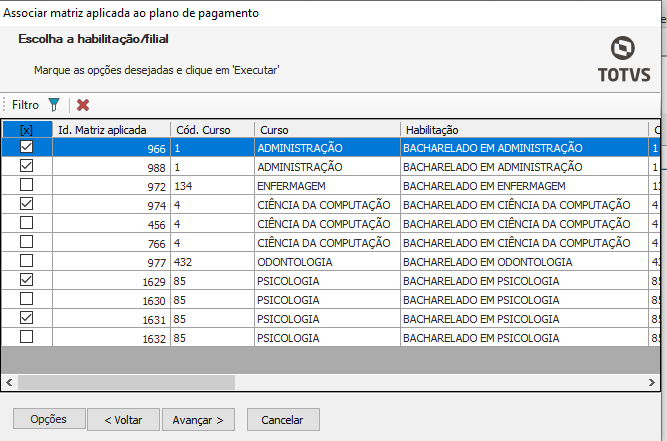Click the horizontal scrollbar right arrow
The width and height of the screenshot is (667, 441).
pos(653,382)
